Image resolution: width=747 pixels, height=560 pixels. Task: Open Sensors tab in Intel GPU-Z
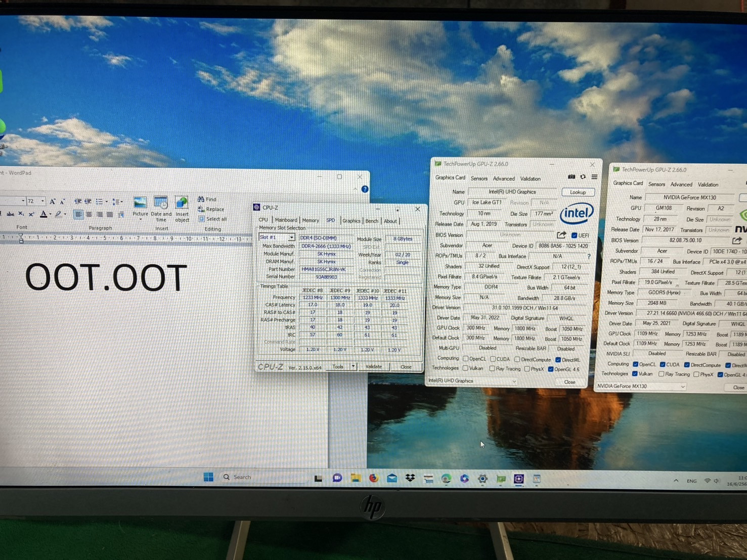click(479, 178)
